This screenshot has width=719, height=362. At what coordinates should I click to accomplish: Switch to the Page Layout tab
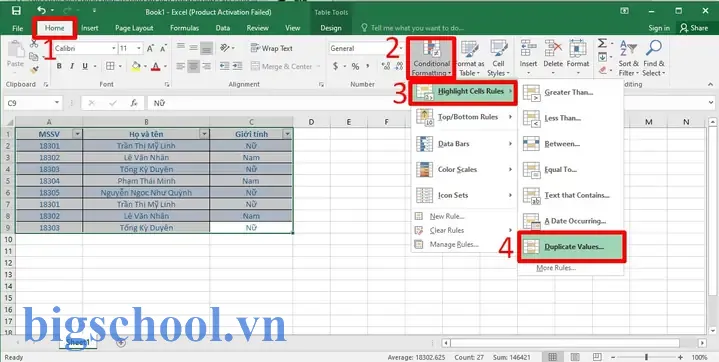pos(134,28)
